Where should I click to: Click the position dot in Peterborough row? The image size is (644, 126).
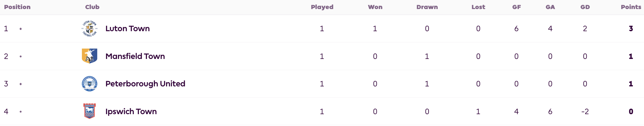point(21,84)
